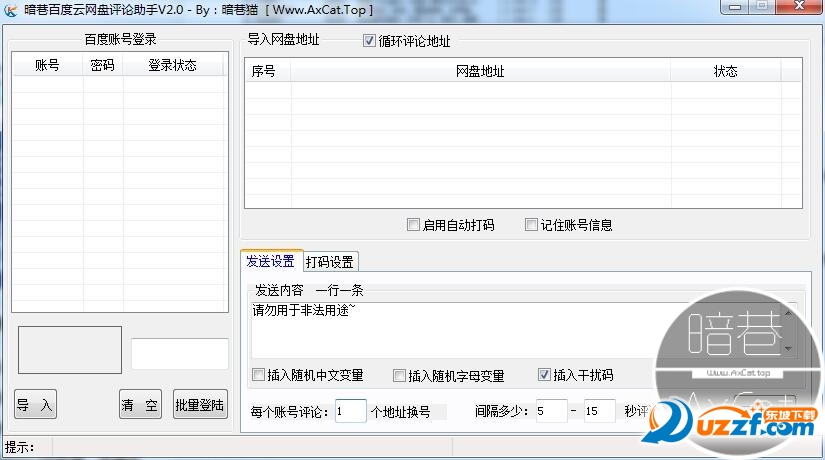This screenshot has width=825, height=460.
Task: Click up arrow of message box scrollbar
Action: tap(788, 313)
